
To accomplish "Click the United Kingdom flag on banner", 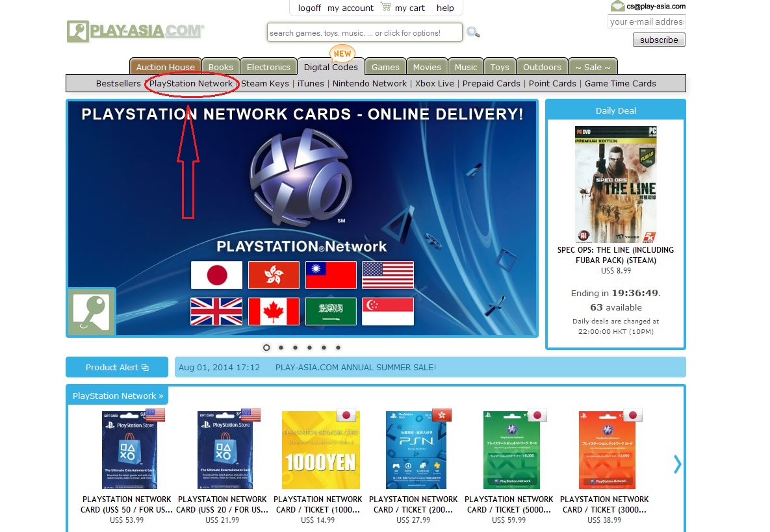I will point(216,311).
